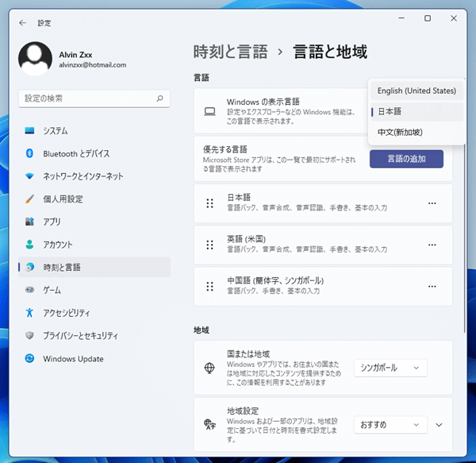This screenshot has height=463, width=476.
Task: Open システム settings from the sidebar
Action: (94, 130)
